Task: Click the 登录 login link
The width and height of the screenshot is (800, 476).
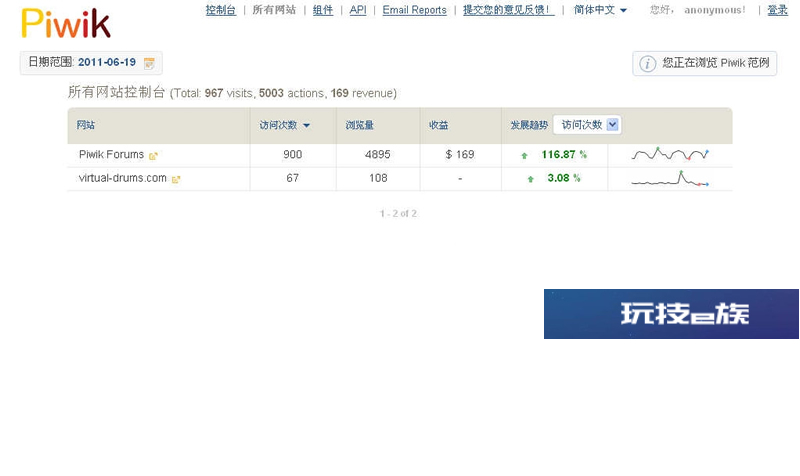Action: (x=778, y=10)
